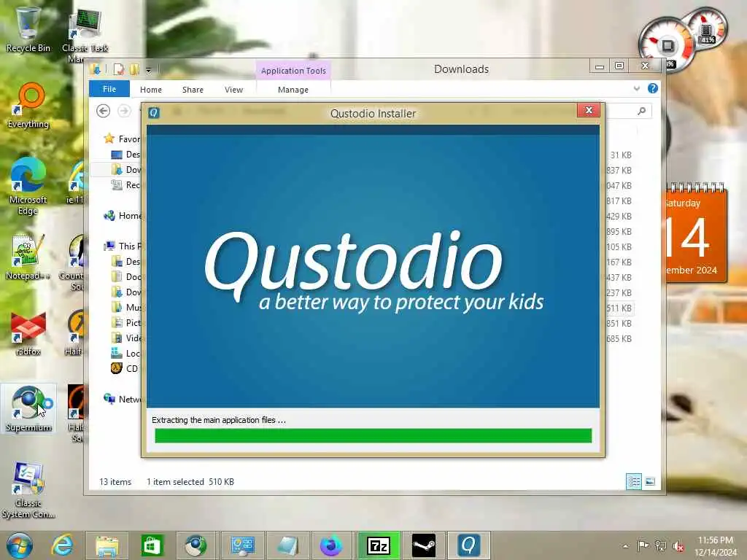Launch Microsoft Edge desktop shortcut
The height and width of the screenshot is (560, 747).
(x=28, y=187)
